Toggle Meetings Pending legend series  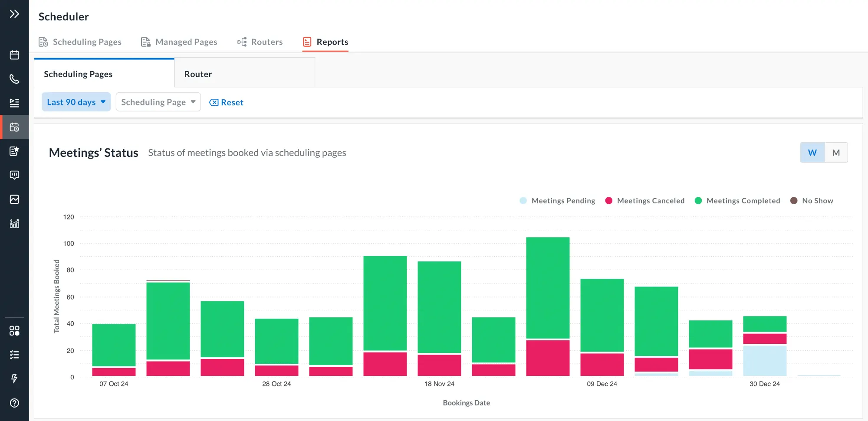point(557,201)
